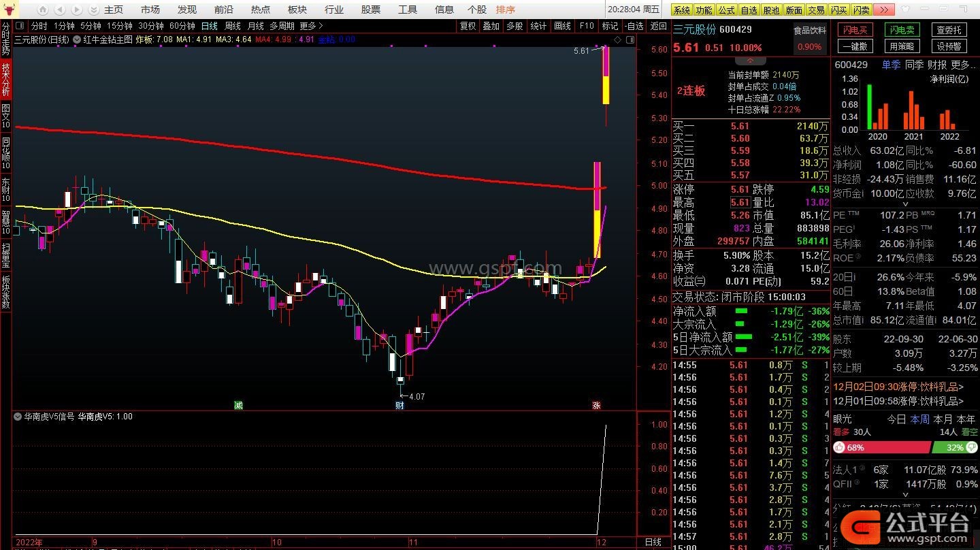This screenshot has height=550, width=980.
Task: Toggle 多股 multi-stock view
Action: click(515, 26)
